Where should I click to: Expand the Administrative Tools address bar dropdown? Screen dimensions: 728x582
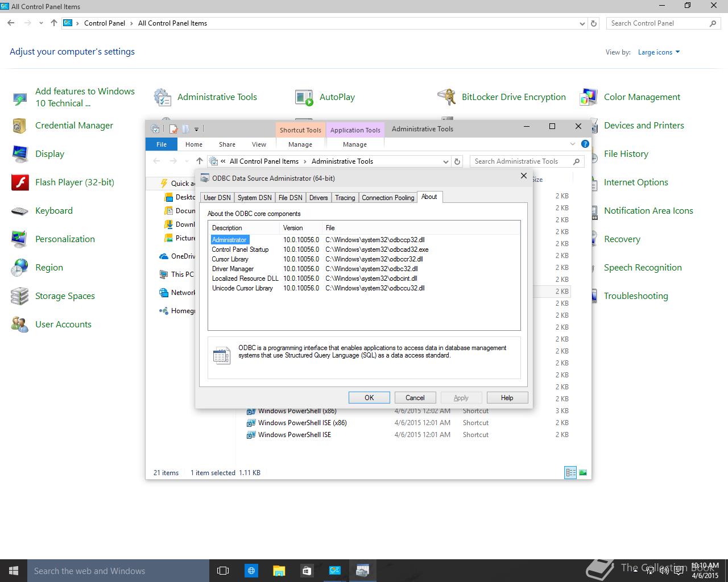click(446, 161)
